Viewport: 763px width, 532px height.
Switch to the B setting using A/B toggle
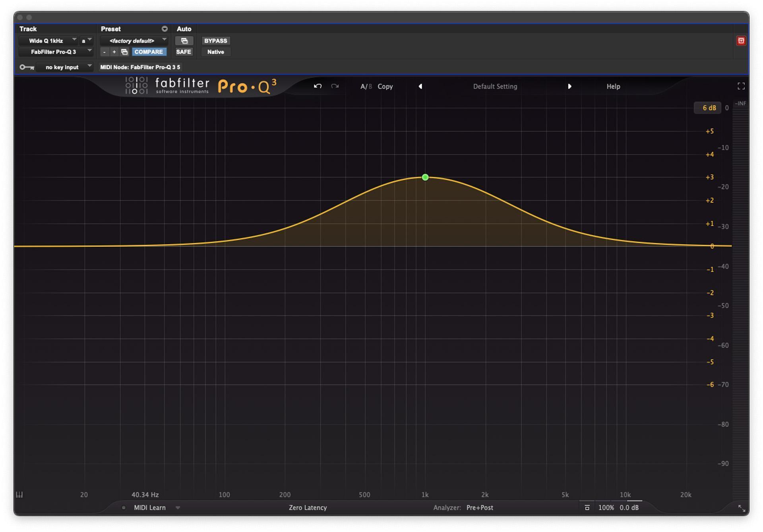(x=370, y=86)
